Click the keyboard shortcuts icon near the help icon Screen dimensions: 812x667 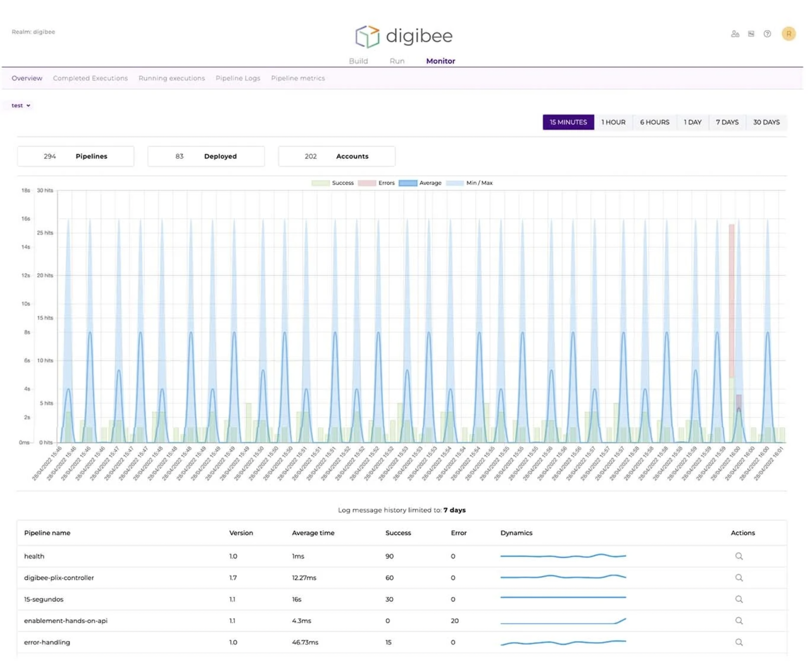coord(751,34)
